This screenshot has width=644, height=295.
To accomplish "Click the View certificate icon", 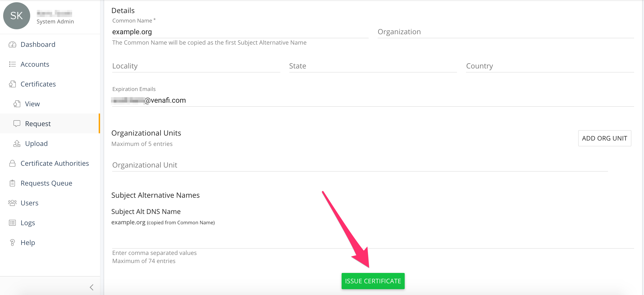I will coord(17,104).
